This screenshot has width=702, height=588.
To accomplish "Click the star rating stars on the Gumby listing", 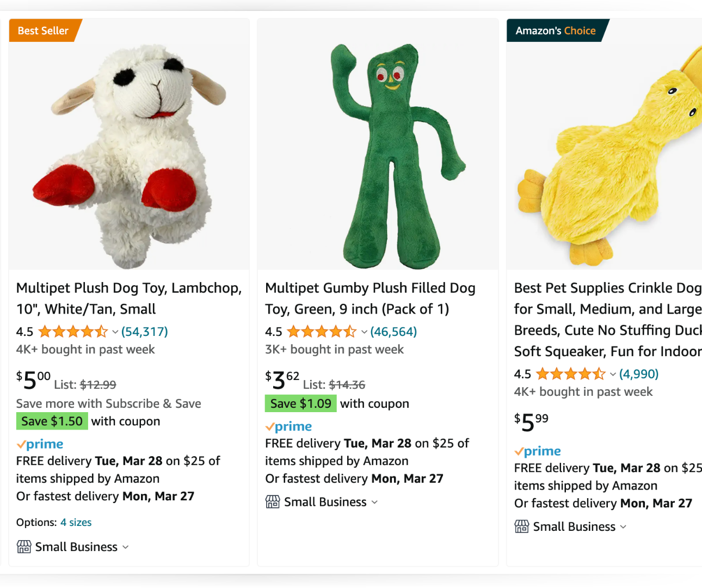I will tap(322, 331).
